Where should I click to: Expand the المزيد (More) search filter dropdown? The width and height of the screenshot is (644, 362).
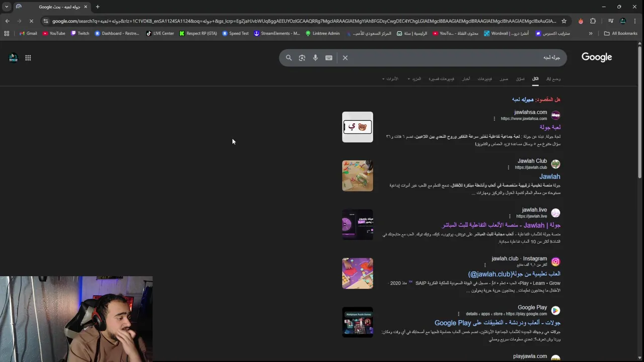(x=414, y=79)
